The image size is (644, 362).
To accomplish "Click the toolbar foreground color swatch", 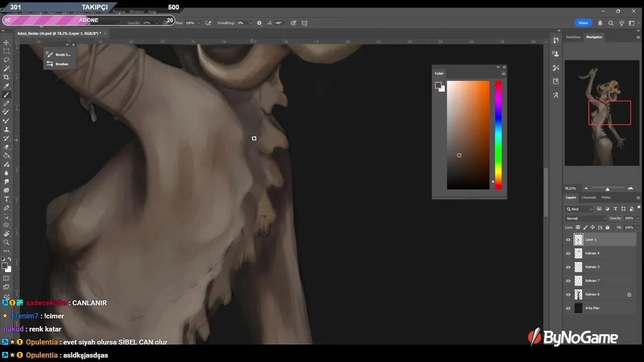I will click(x=5, y=266).
